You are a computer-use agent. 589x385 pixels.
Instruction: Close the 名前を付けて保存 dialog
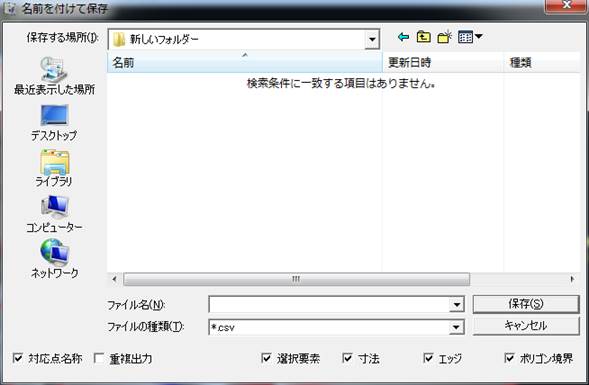coord(566,5)
